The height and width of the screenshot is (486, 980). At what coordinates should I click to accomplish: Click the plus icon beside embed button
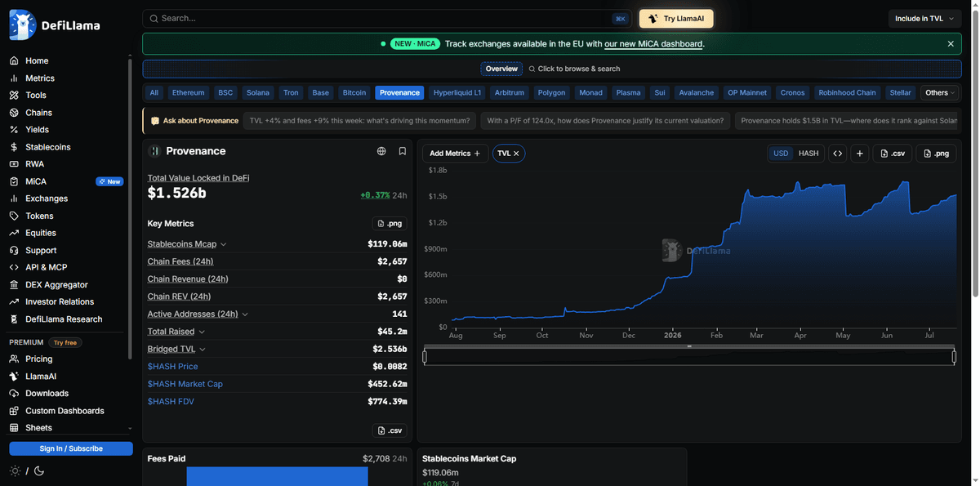coord(860,153)
